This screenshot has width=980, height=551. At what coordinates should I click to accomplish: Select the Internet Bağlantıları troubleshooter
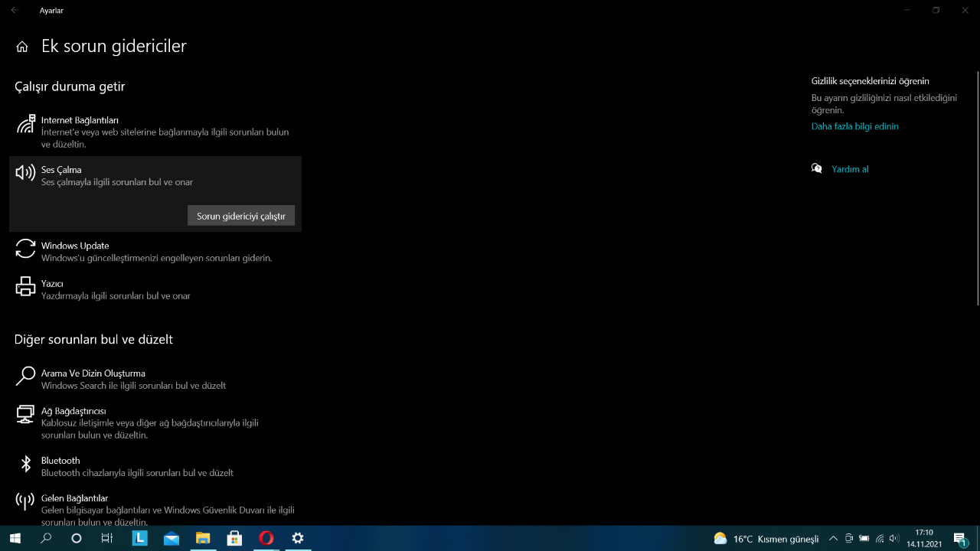pyautogui.click(x=80, y=121)
